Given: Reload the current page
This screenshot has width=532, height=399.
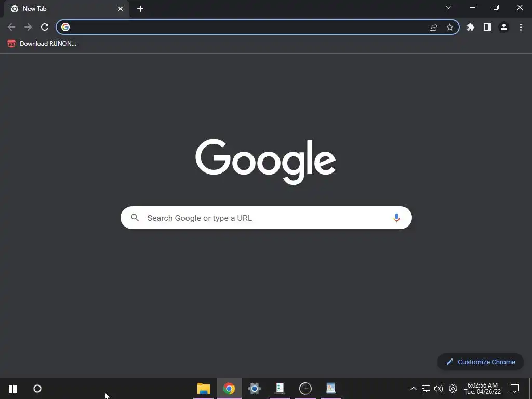Looking at the screenshot, I should tap(45, 27).
